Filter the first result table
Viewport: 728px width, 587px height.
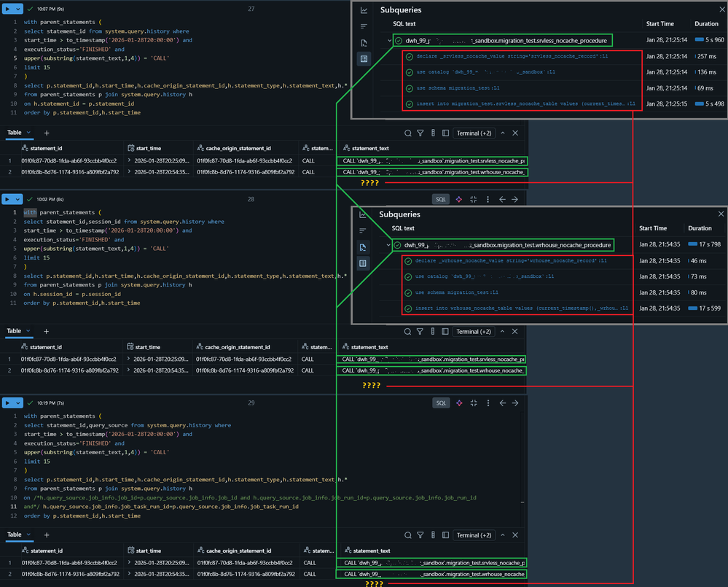pos(420,133)
